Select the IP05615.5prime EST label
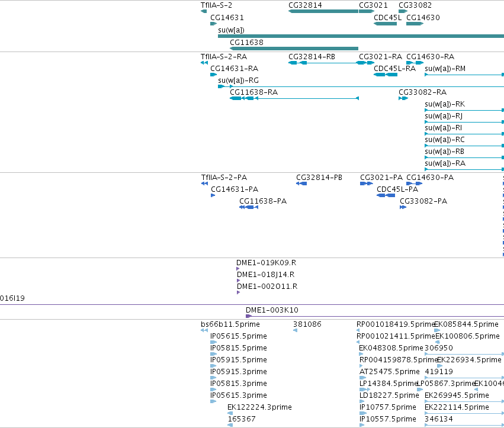504x428 pixels. [x=239, y=336]
